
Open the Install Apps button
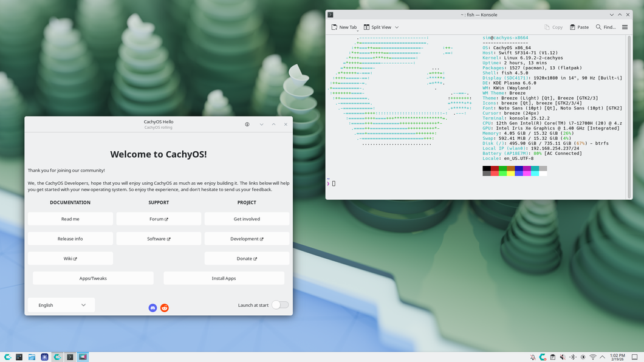[x=224, y=278]
